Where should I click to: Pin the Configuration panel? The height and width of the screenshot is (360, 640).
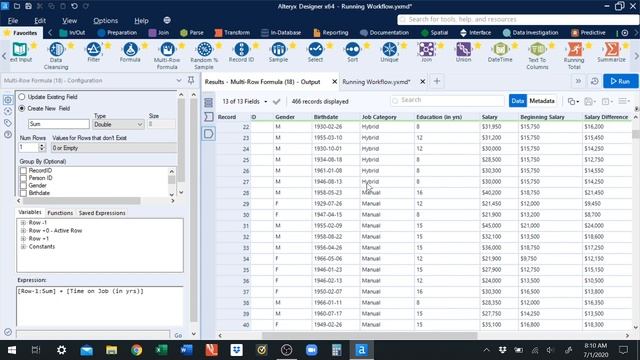coord(191,80)
